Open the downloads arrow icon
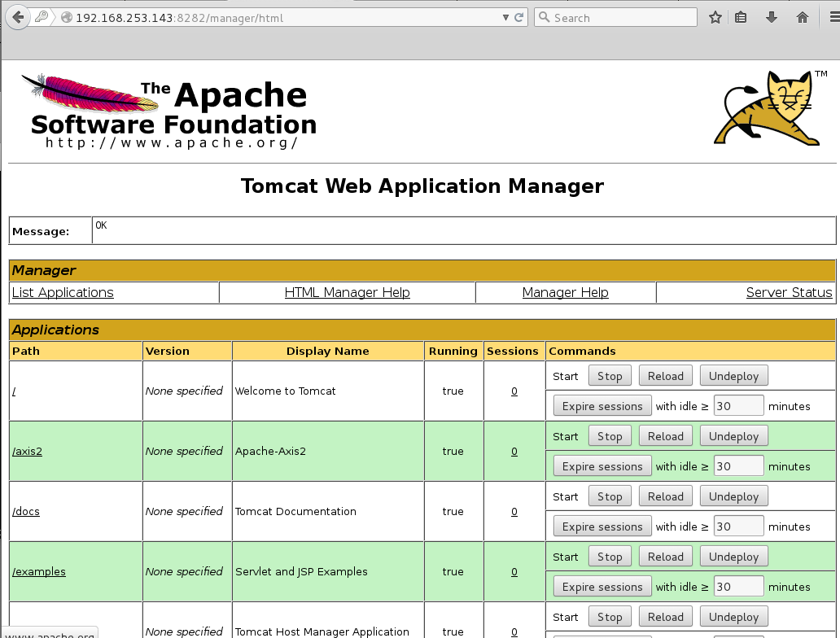840x638 pixels. coord(771,17)
